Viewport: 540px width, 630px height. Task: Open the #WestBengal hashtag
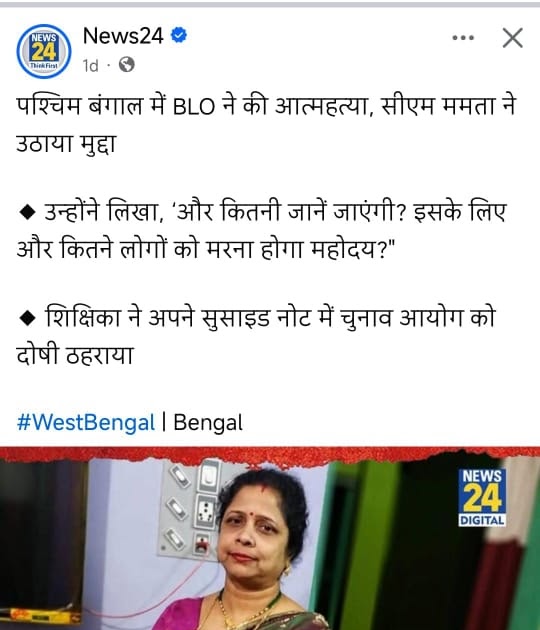point(86,423)
